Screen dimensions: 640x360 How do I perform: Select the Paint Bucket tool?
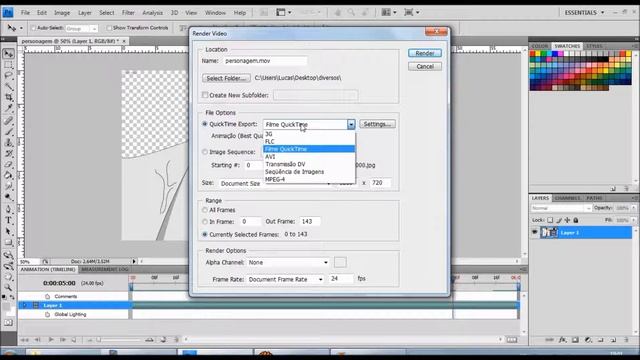point(8,176)
